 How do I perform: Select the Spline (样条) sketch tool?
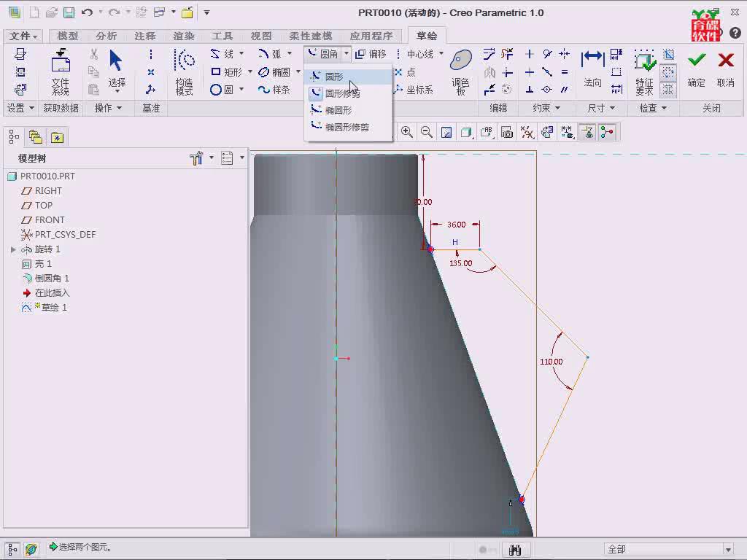[x=274, y=90]
